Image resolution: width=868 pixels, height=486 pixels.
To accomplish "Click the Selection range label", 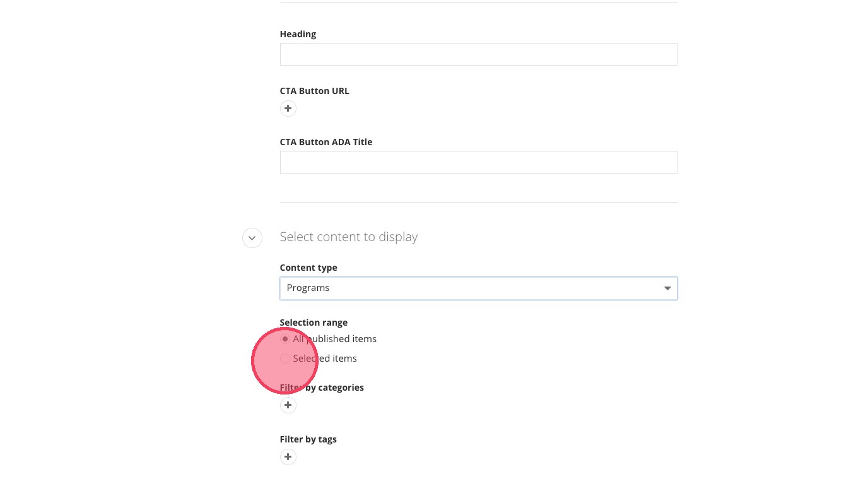I will tap(314, 323).
